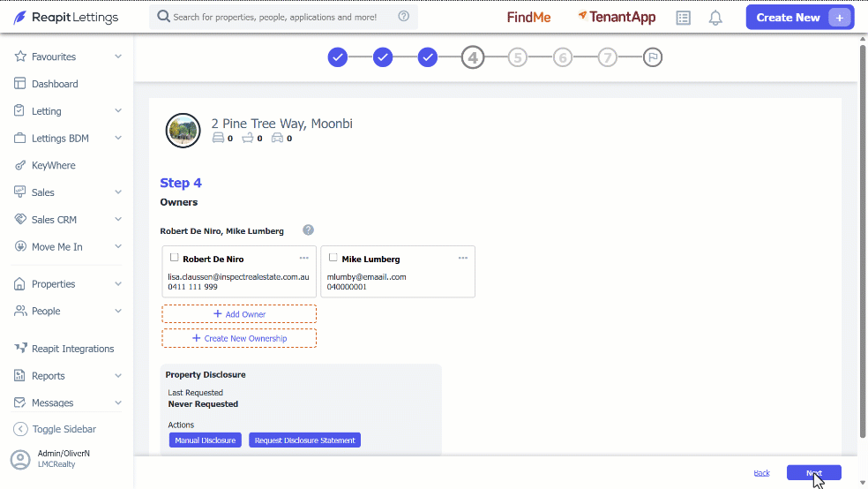Expand the Lettings BDM menu chevron

(x=118, y=138)
